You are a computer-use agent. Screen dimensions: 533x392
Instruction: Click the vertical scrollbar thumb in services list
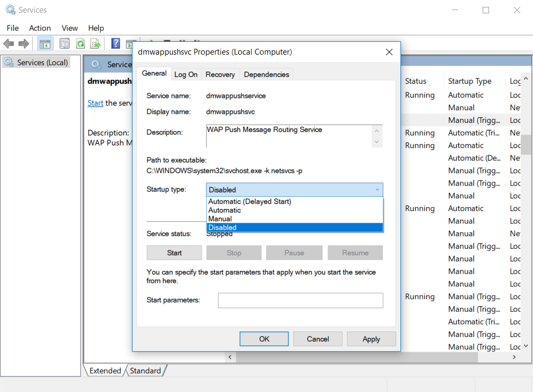click(526, 144)
